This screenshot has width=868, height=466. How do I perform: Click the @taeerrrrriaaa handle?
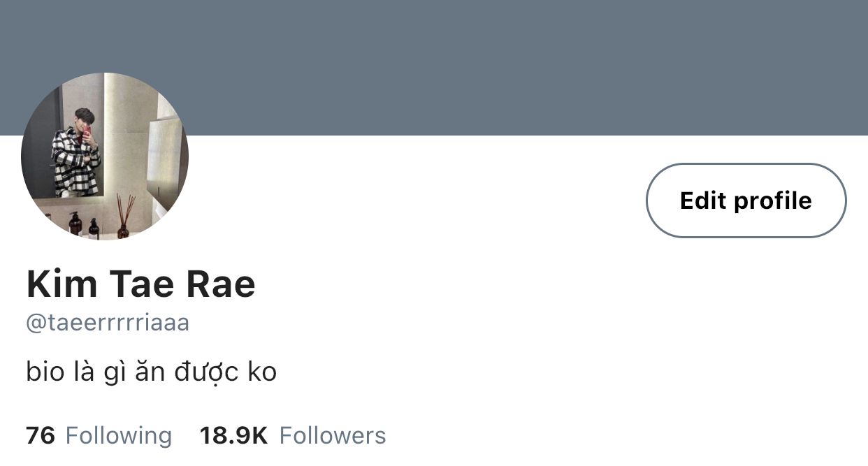(108, 323)
